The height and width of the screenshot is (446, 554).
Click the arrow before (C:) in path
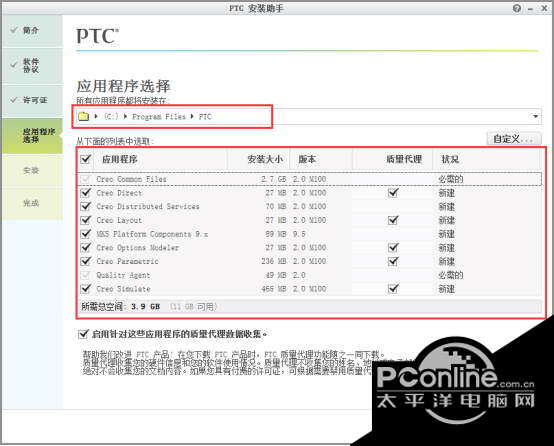pos(96,116)
